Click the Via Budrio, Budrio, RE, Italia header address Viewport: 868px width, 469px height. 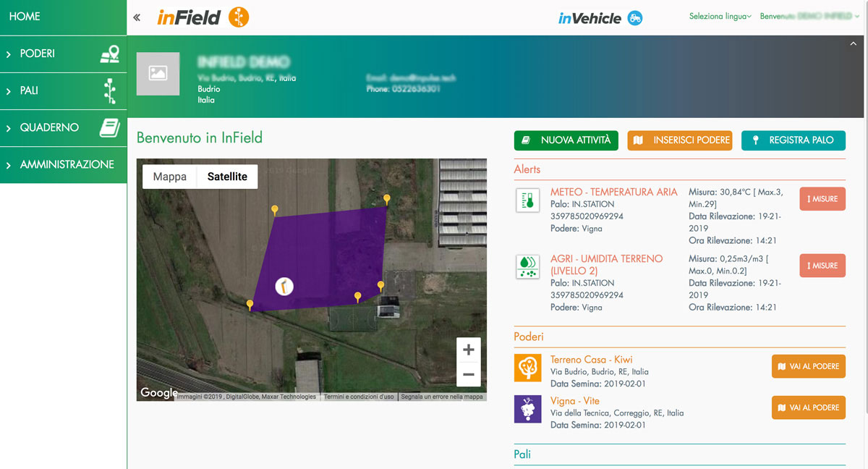pyautogui.click(x=247, y=78)
